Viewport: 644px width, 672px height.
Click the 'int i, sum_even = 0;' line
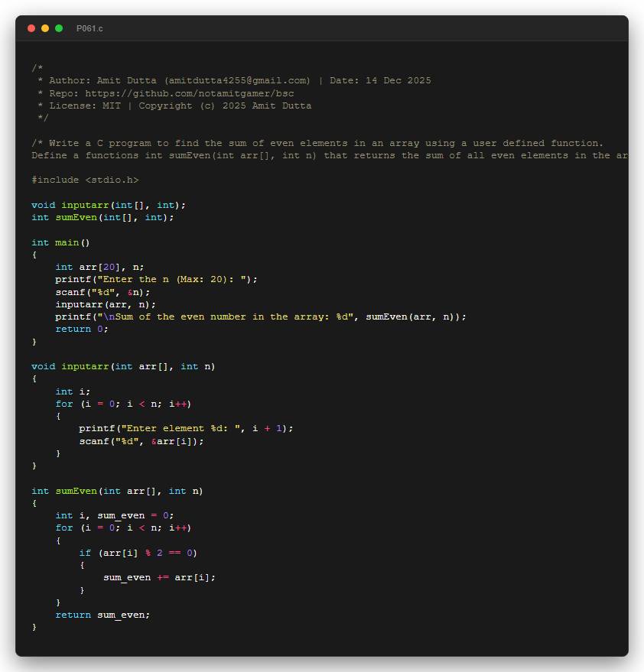[114, 515]
